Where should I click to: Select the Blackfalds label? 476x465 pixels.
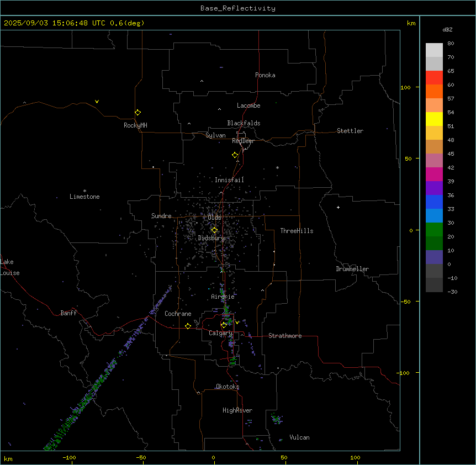244,123
